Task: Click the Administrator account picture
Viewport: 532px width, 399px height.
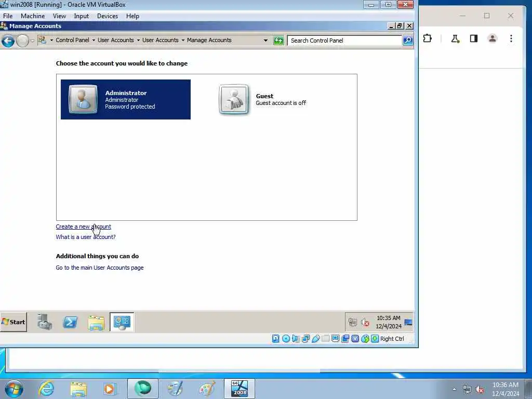Action: coord(83,99)
